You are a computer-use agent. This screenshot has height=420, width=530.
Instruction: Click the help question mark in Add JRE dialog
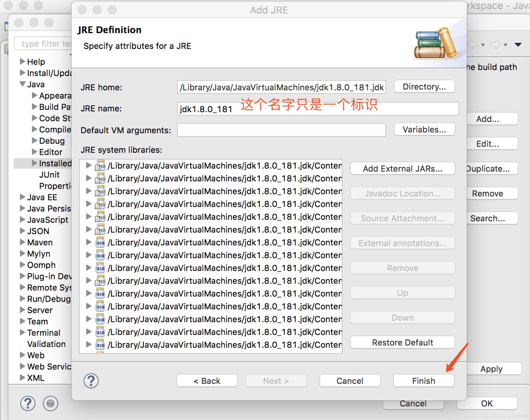(91, 381)
